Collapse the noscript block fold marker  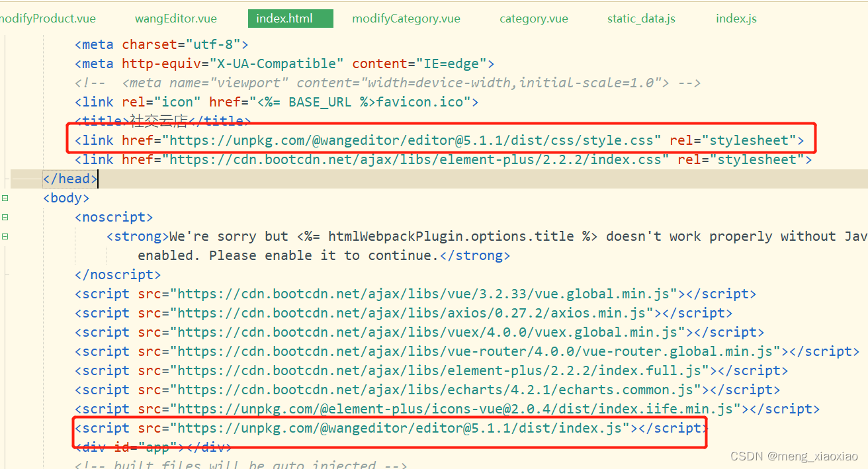(5, 216)
